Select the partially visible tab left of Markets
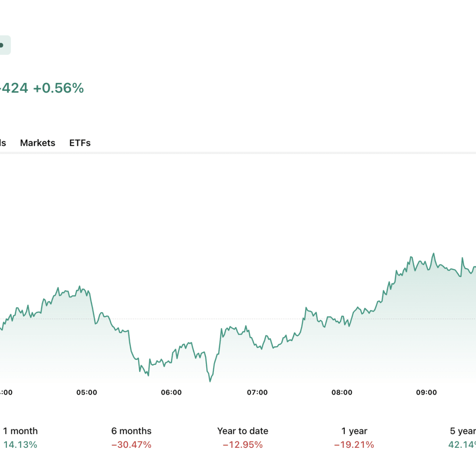 click(x=3, y=143)
